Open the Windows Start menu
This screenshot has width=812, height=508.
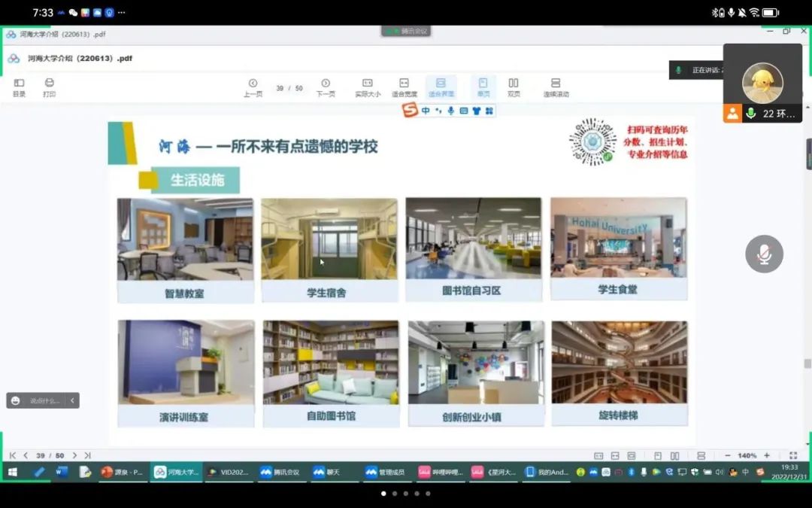click(13, 472)
